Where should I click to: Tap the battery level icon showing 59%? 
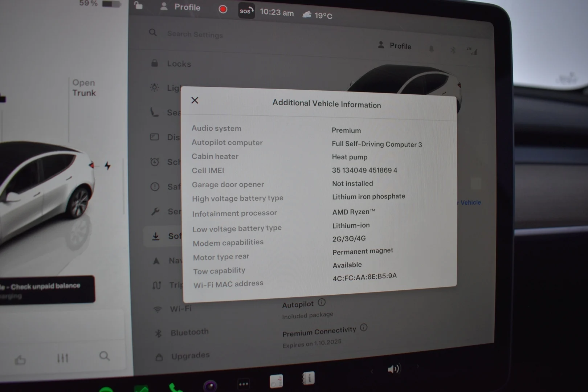tap(111, 4)
